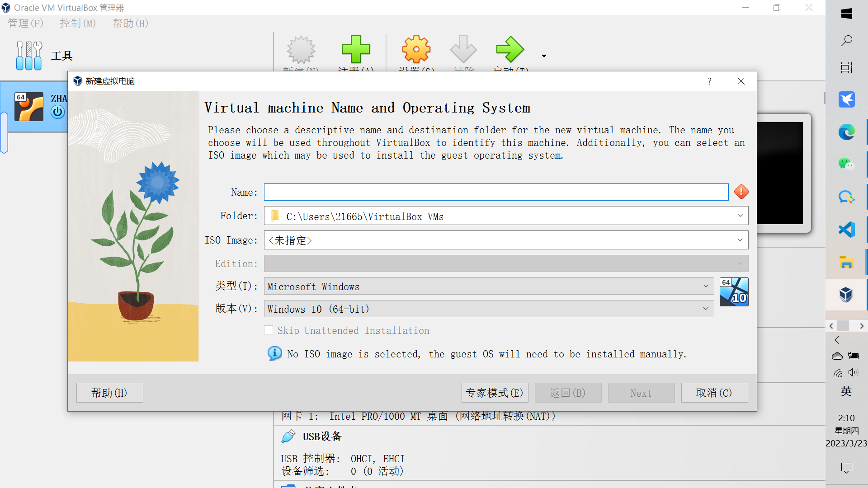Click the New VM starburst toolbar icon
This screenshot has width=868, height=488.
pyautogui.click(x=301, y=50)
